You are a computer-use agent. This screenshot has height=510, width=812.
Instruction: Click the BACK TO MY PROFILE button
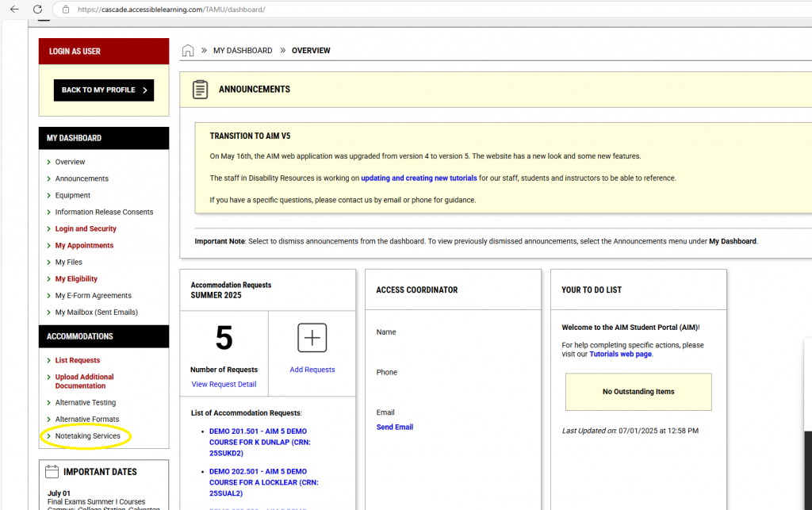tap(103, 90)
